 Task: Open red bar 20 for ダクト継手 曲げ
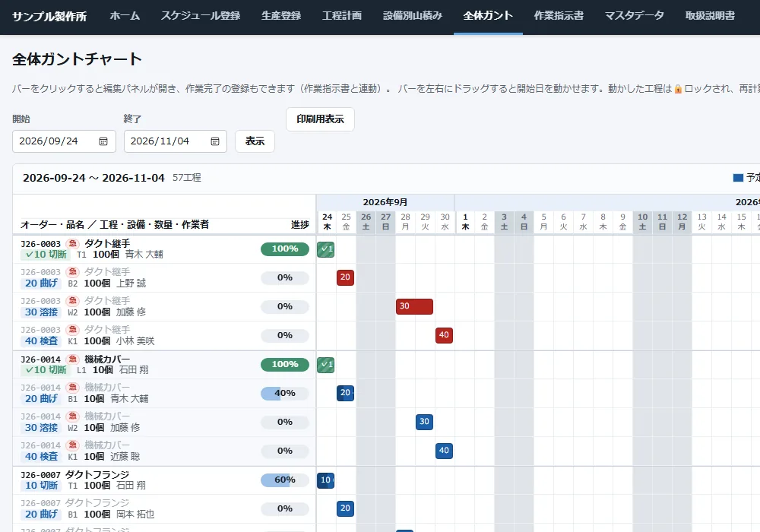[345, 277]
